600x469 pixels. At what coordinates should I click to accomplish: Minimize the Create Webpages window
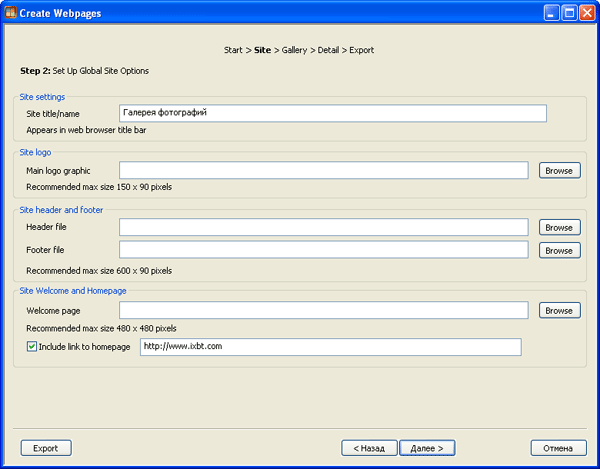click(551, 13)
